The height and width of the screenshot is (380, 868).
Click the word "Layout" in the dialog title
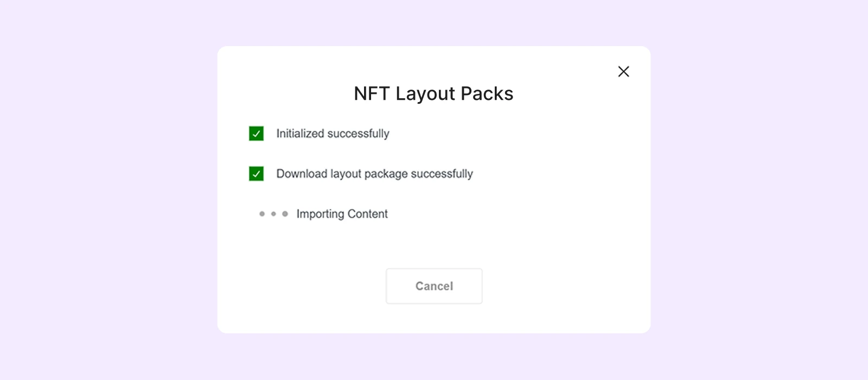pos(425,94)
